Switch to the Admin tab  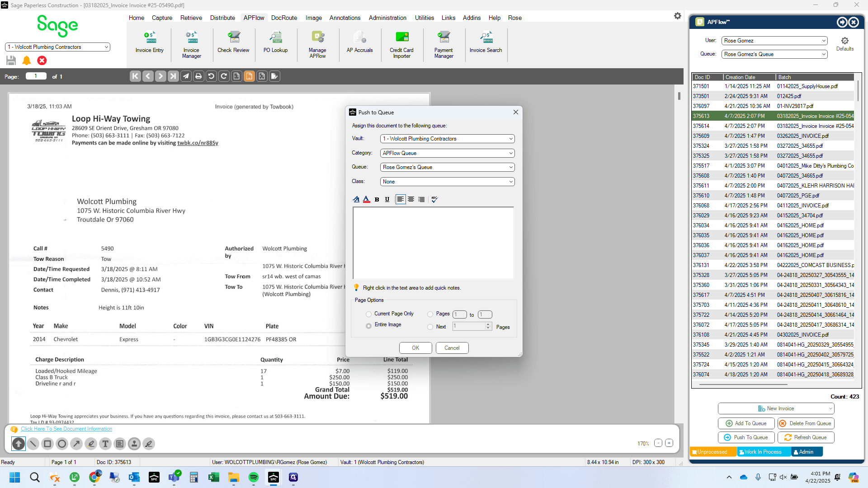(x=807, y=452)
